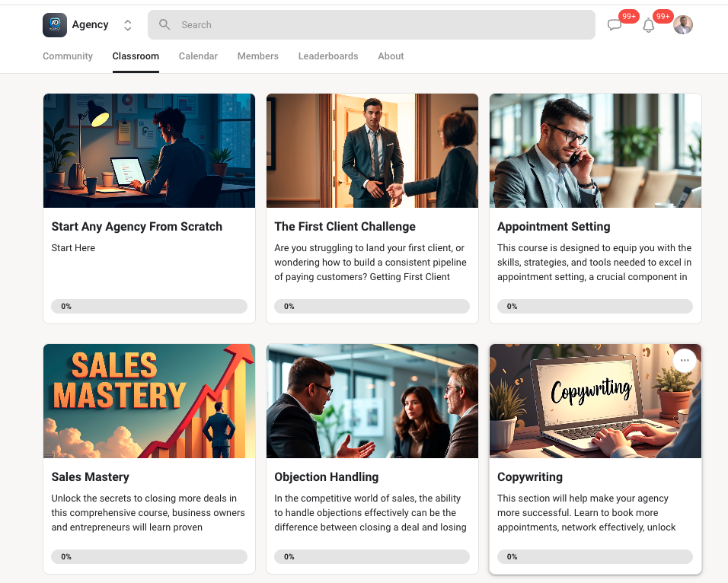This screenshot has height=583, width=728.
Task: Click the Agency group name text
Action: click(x=90, y=24)
